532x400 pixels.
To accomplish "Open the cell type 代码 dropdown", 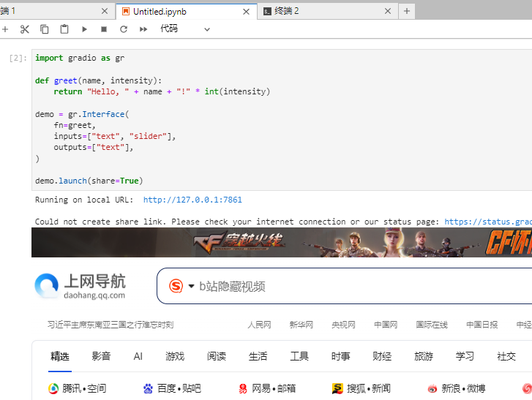I will pyautogui.click(x=185, y=29).
